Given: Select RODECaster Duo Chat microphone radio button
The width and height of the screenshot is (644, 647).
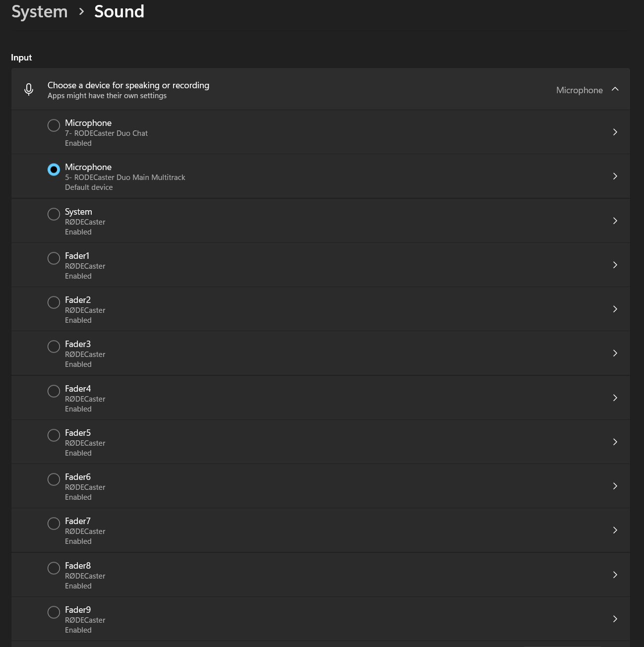Looking at the screenshot, I should coord(54,125).
